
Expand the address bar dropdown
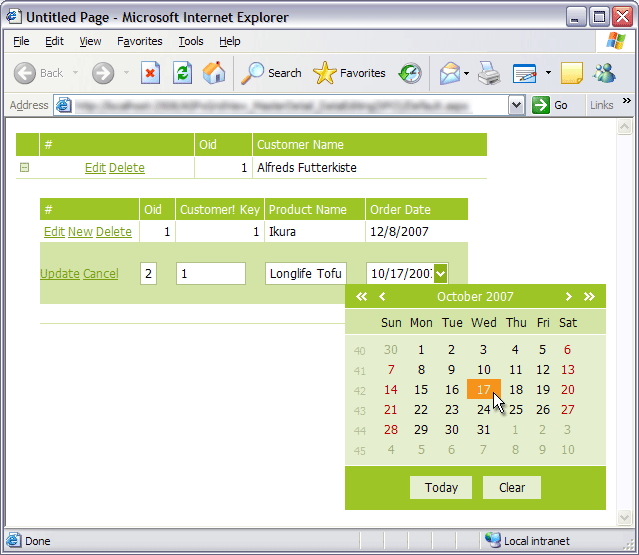pos(516,105)
